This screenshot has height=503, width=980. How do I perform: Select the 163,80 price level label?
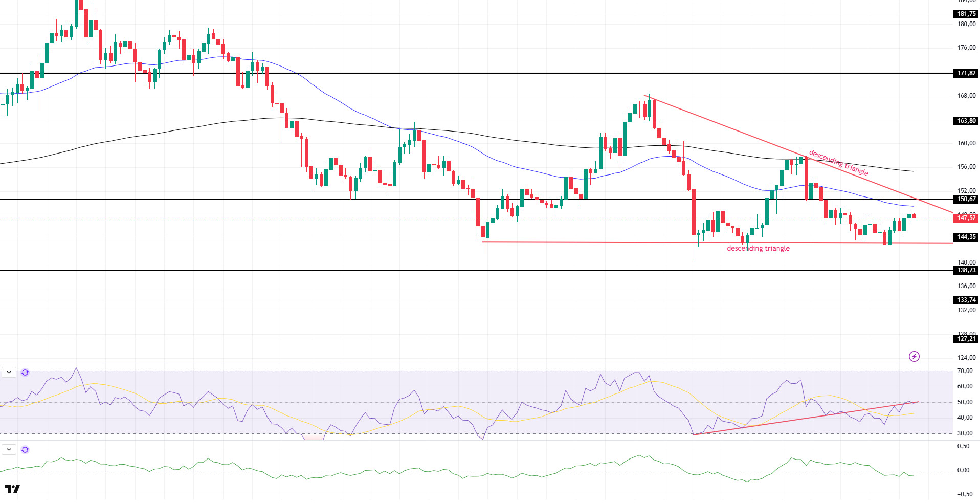click(966, 121)
